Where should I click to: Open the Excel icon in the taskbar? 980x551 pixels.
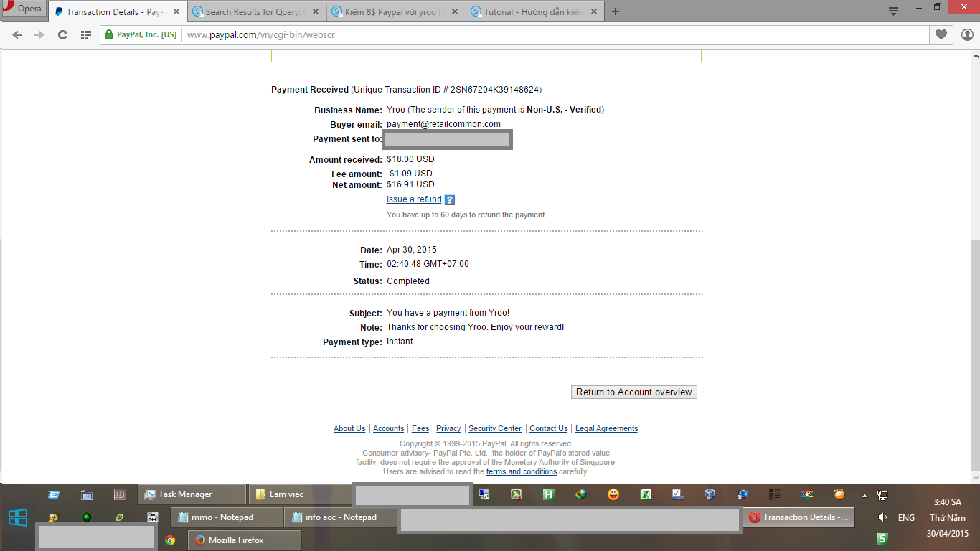(x=646, y=494)
